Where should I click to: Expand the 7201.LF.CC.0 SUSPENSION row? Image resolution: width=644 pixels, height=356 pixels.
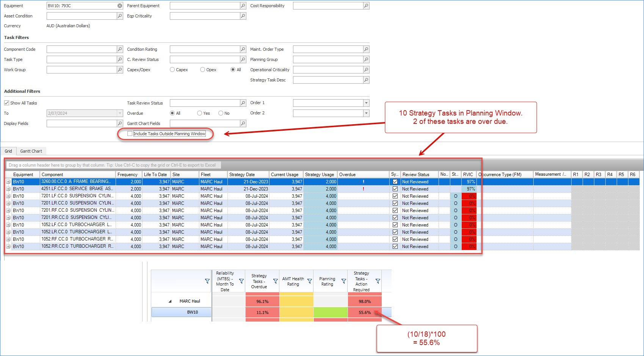pos(8,196)
